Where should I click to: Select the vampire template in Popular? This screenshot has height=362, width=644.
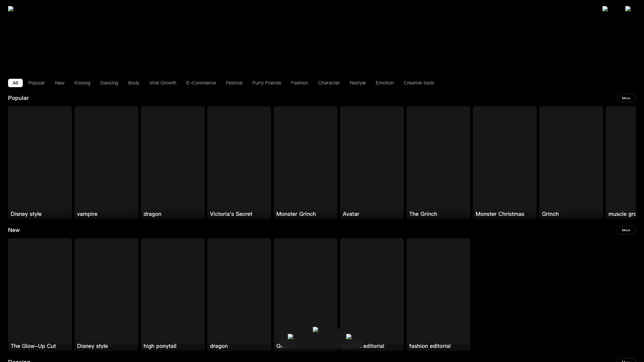(106, 163)
